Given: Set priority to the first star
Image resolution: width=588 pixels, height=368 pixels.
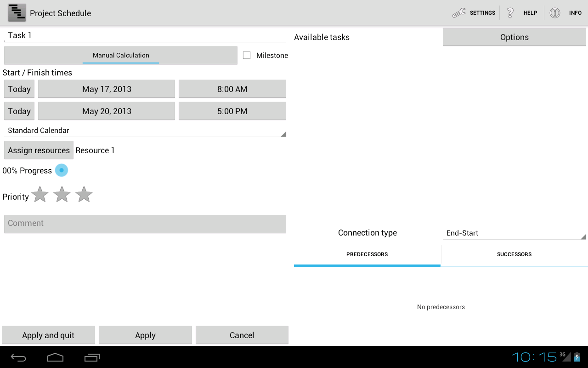Looking at the screenshot, I should point(40,195).
